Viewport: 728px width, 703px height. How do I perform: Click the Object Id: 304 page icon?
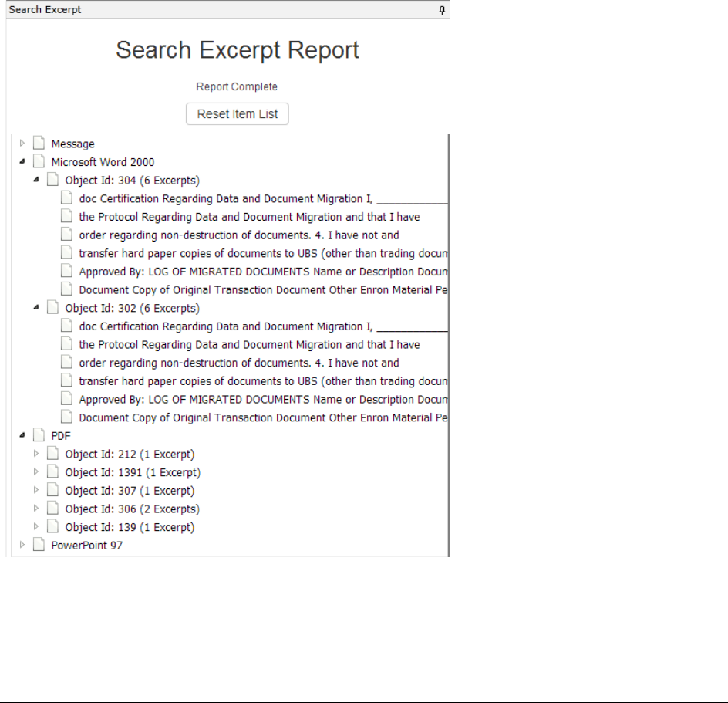click(53, 179)
